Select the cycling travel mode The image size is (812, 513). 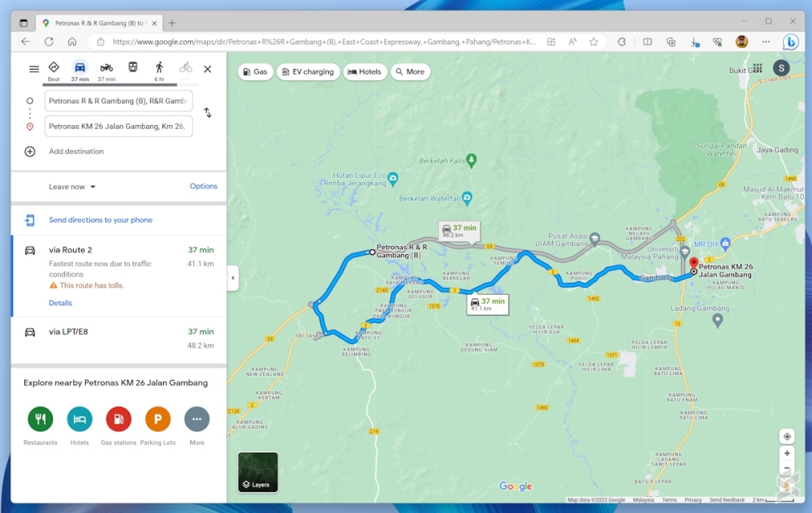pos(185,68)
